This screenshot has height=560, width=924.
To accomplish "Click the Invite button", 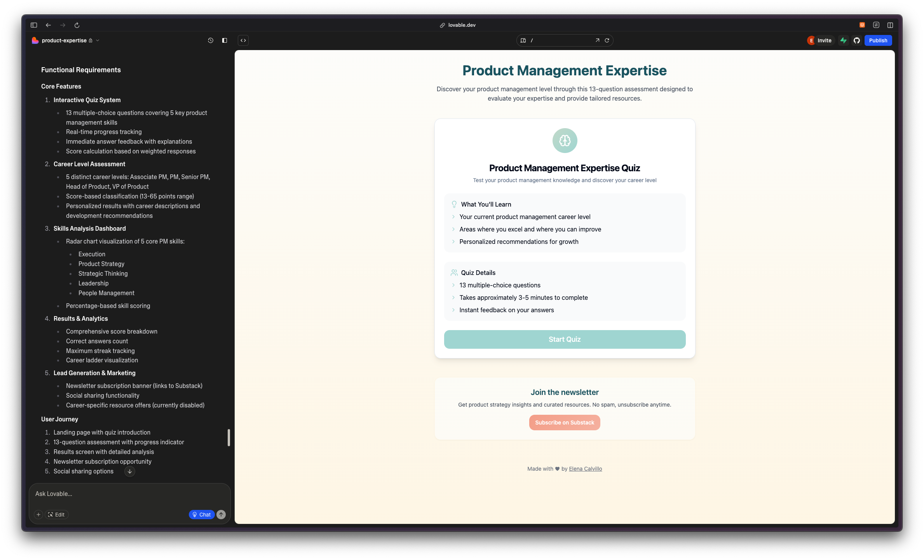I will click(x=824, y=40).
